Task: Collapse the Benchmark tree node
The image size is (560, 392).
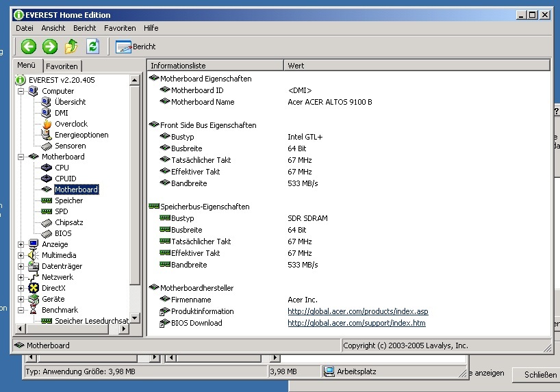Action: pyautogui.click(x=21, y=310)
